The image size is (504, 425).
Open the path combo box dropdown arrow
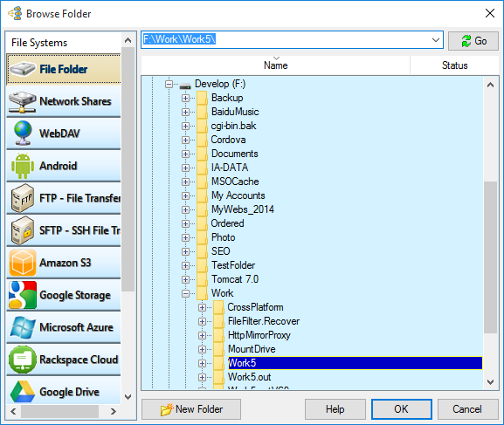coord(436,40)
